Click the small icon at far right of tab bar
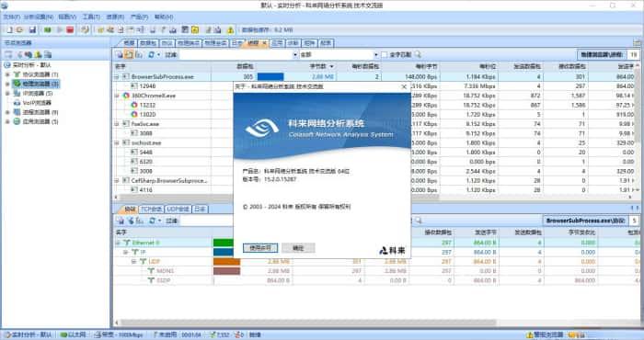The height and width of the screenshot is (340, 644). (x=637, y=42)
